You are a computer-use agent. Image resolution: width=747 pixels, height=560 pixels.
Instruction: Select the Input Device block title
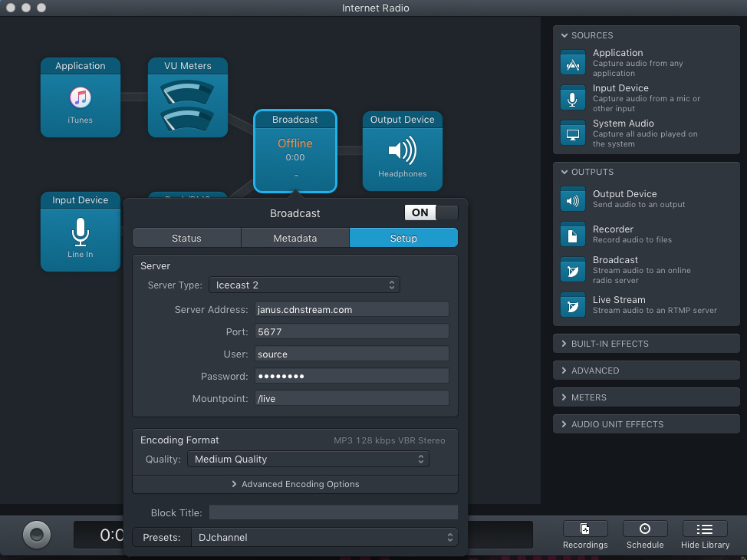click(80, 200)
